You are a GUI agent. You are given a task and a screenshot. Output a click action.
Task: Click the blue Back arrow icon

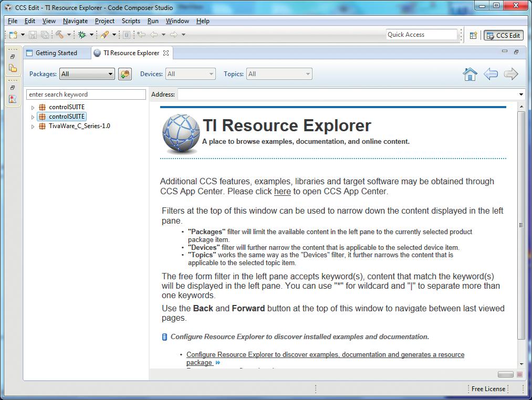491,74
